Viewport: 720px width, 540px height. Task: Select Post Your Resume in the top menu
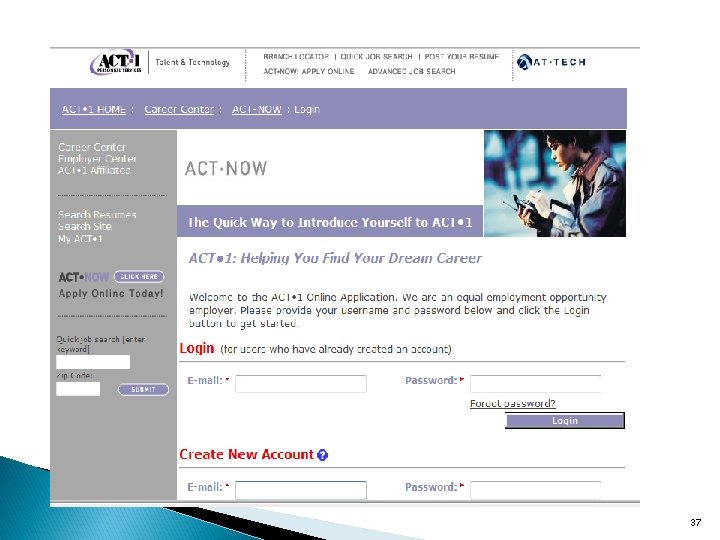[461, 56]
